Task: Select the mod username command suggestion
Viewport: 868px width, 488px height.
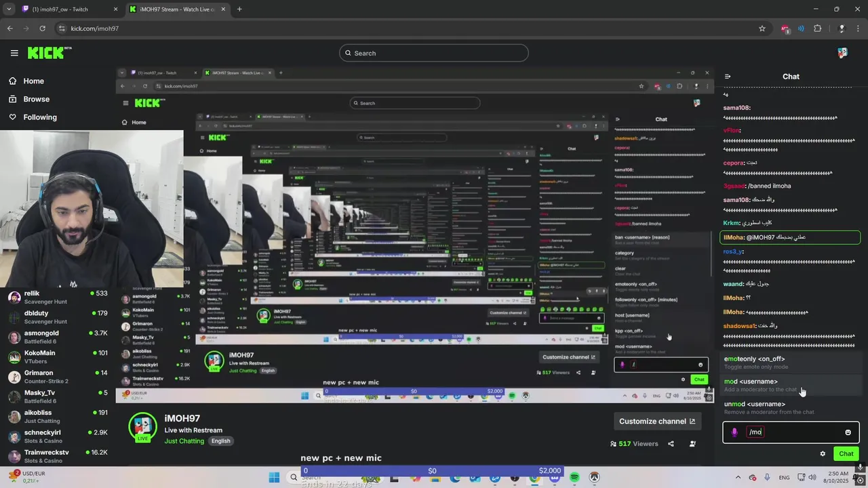Action: click(x=790, y=385)
